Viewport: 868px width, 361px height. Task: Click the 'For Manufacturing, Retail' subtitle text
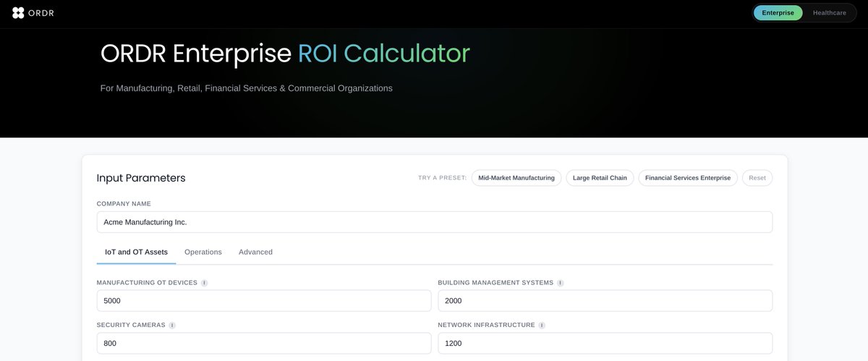[247, 88]
